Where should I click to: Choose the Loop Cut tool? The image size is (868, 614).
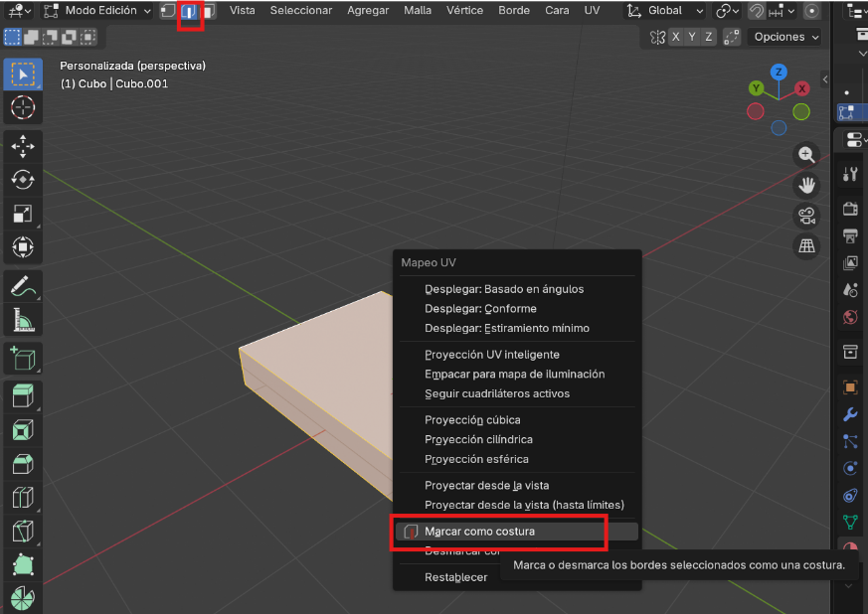(x=23, y=498)
